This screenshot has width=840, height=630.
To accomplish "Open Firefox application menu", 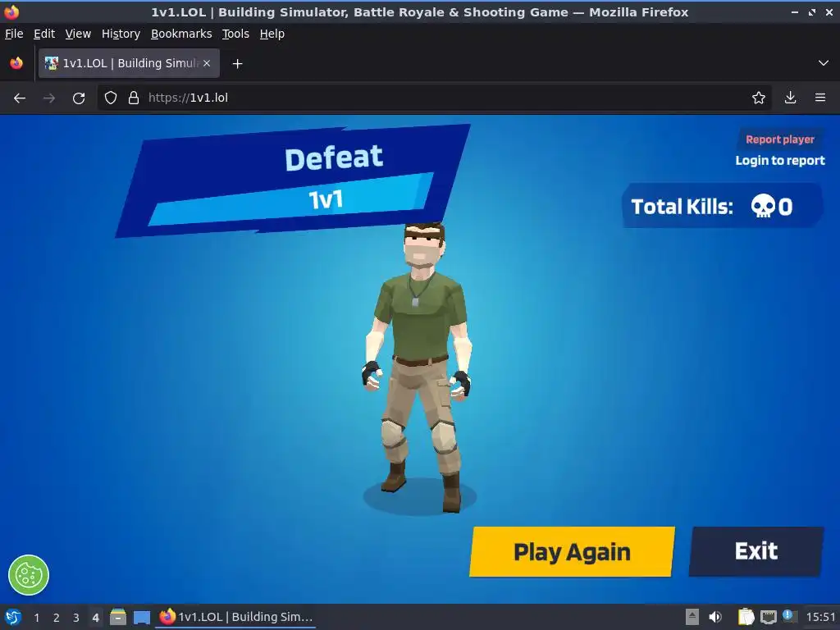I will point(820,98).
